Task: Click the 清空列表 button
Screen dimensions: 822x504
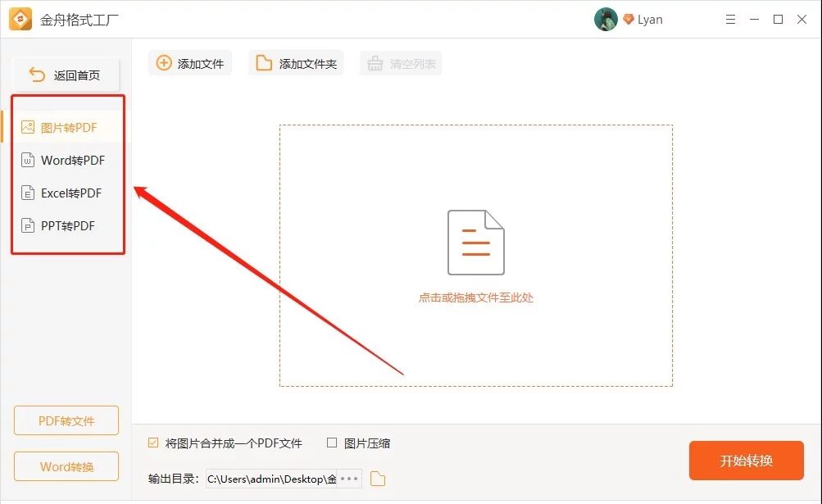Action: click(x=401, y=63)
